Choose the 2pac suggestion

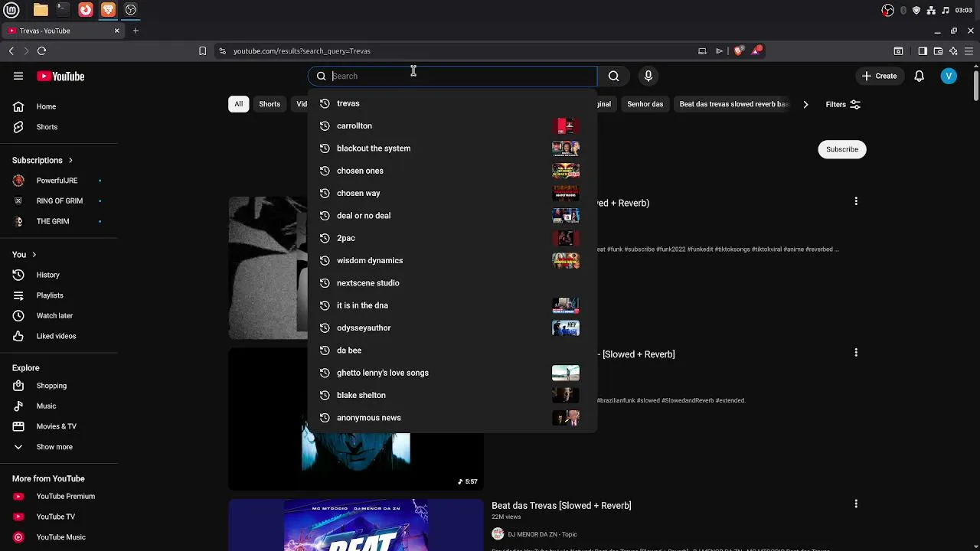tap(452, 238)
